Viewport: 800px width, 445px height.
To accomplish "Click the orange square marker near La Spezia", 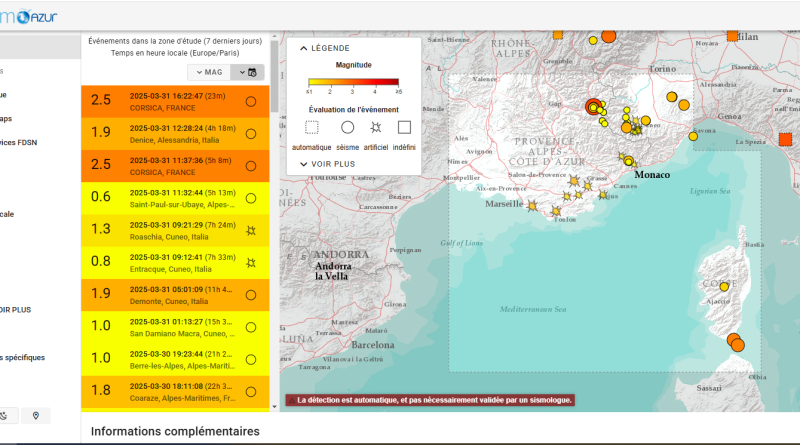I will tap(785, 139).
